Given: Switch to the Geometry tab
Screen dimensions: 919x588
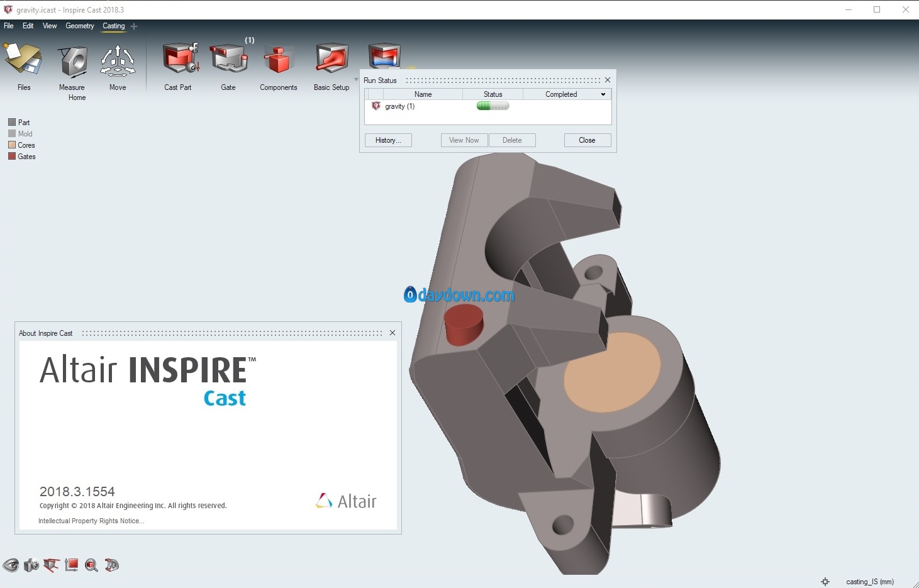Looking at the screenshot, I should pos(80,26).
